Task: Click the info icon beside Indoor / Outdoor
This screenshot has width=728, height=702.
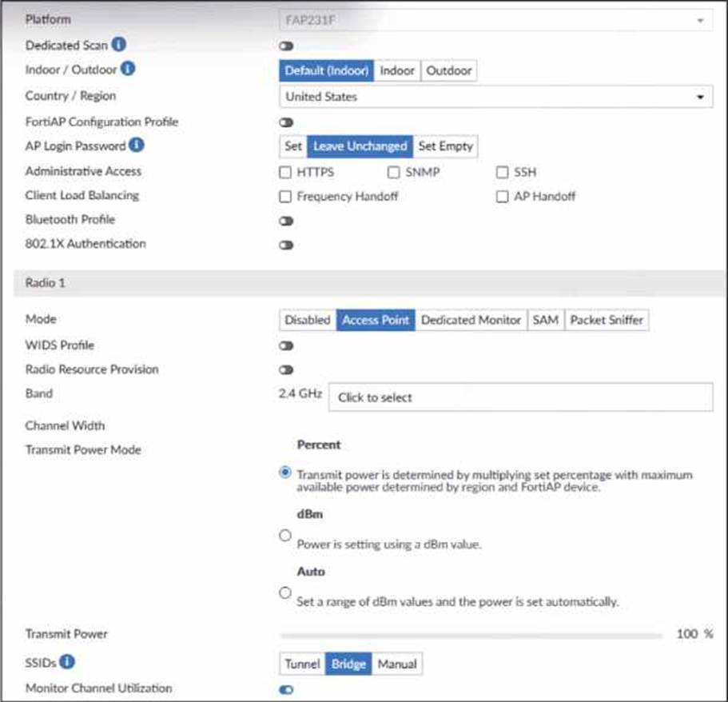Action: click(128, 70)
